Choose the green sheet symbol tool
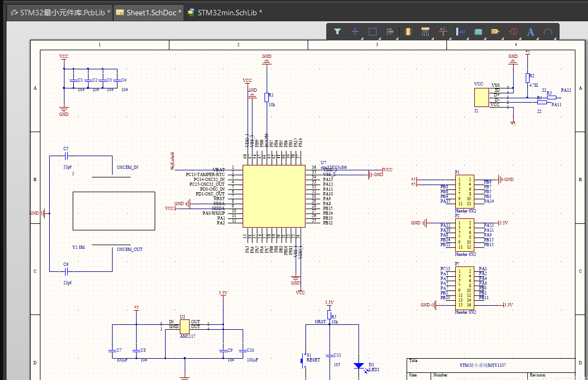588x380 pixels. [478, 32]
